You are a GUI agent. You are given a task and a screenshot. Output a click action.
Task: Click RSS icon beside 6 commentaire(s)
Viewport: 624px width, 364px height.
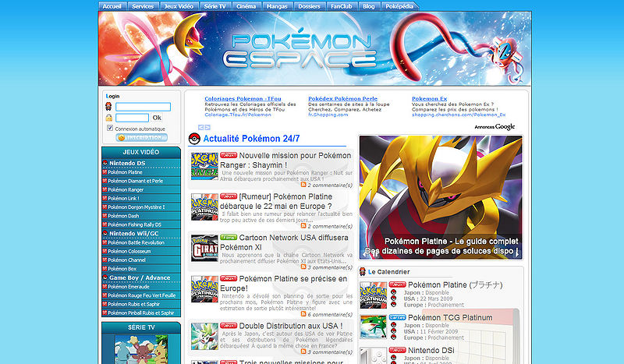[x=303, y=314]
